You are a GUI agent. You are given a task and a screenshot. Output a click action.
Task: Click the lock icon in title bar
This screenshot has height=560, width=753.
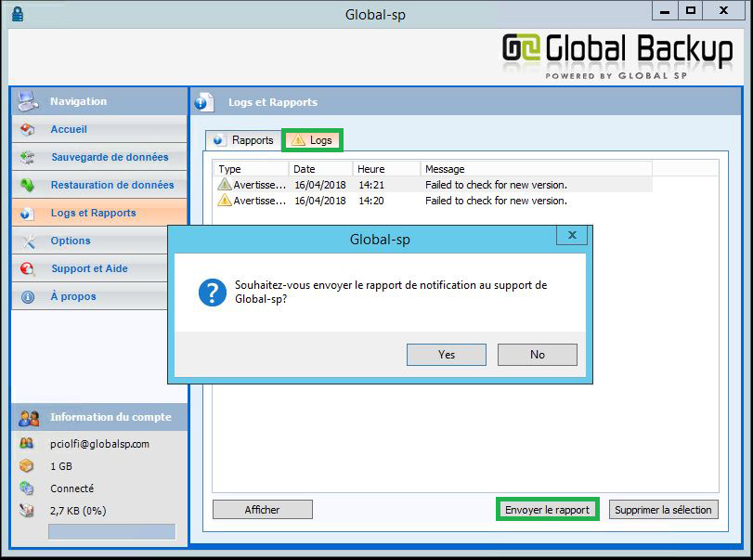coord(19,14)
